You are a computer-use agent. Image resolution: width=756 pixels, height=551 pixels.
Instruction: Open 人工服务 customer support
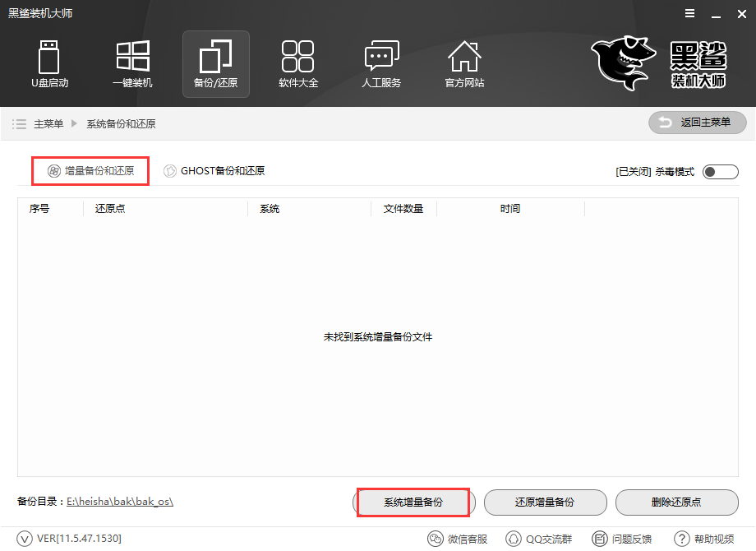click(x=381, y=63)
